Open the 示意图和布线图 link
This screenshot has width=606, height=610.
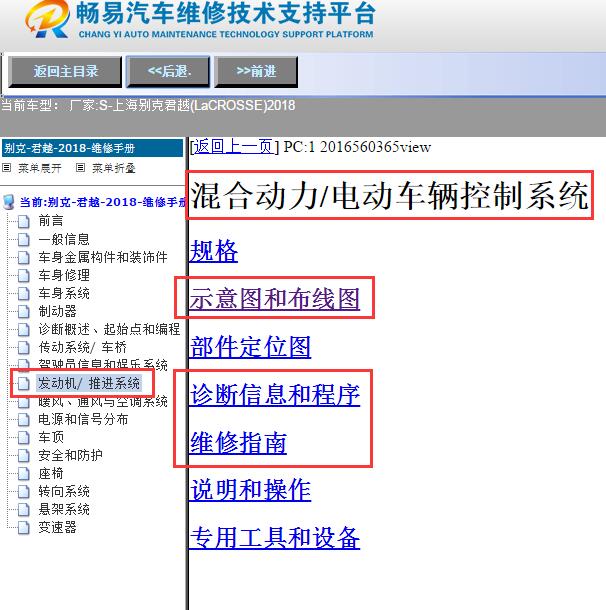pos(275,299)
